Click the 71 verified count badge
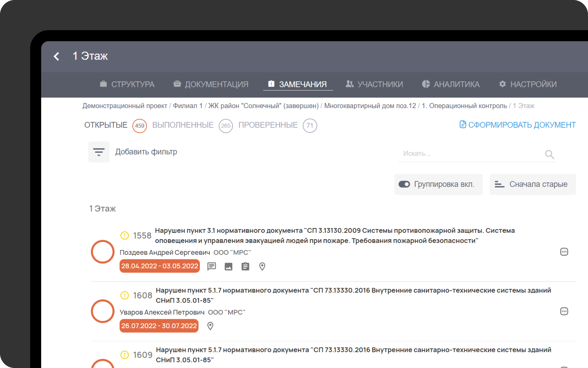The height and width of the screenshot is (368, 588). pos(310,126)
